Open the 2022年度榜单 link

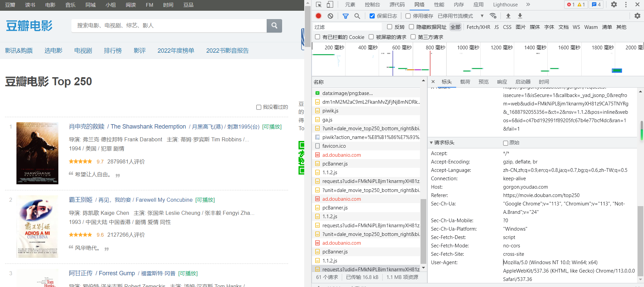coord(176,51)
